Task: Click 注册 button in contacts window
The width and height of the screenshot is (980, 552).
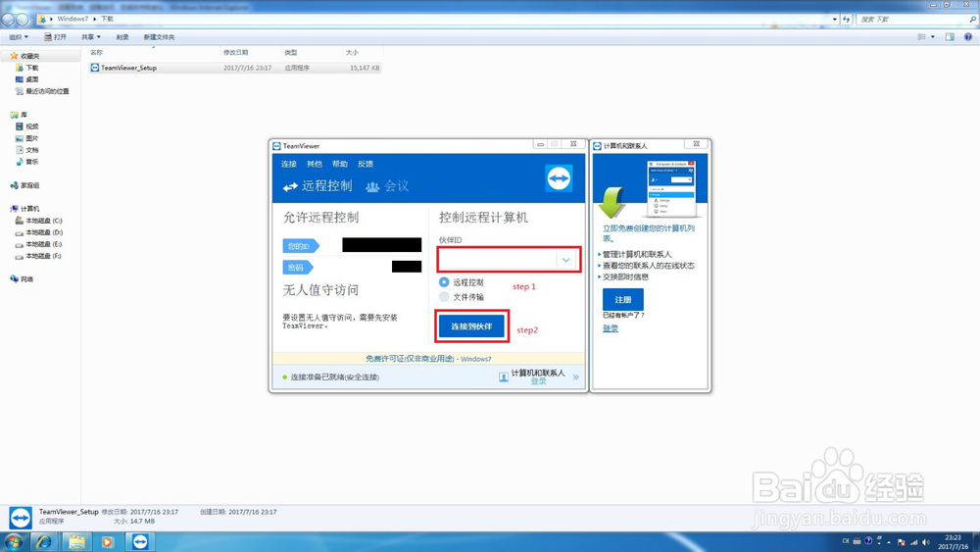Action: tap(623, 299)
